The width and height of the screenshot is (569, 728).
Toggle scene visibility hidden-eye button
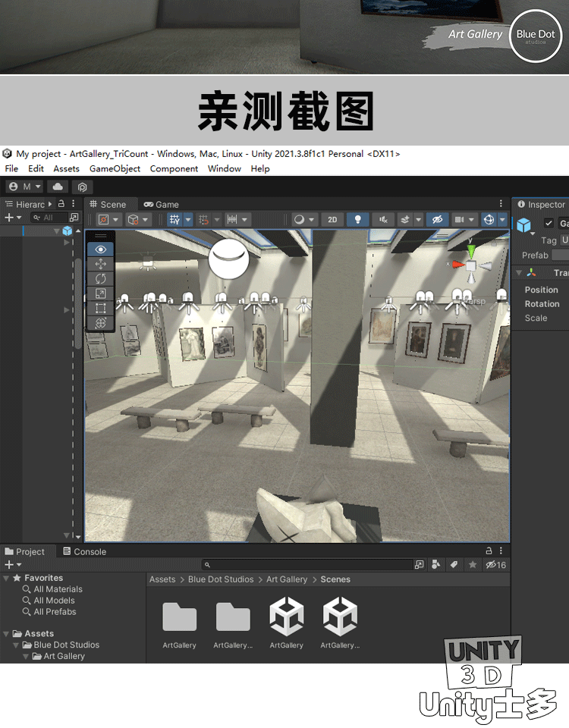(x=437, y=219)
